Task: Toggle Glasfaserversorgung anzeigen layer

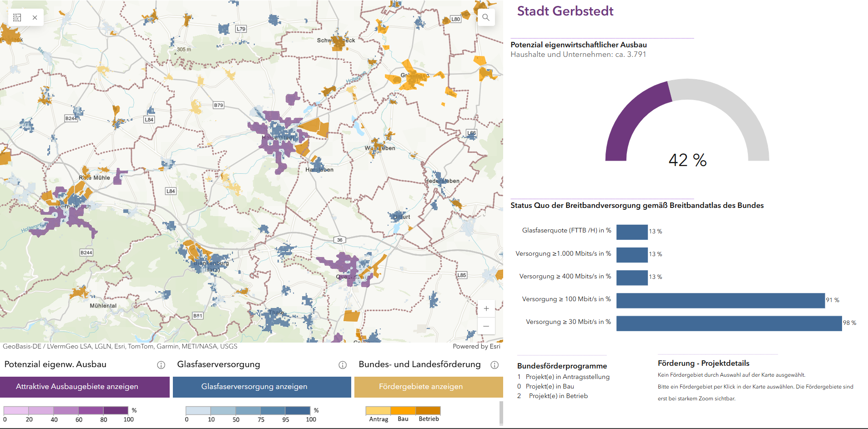Action: click(x=262, y=387)
